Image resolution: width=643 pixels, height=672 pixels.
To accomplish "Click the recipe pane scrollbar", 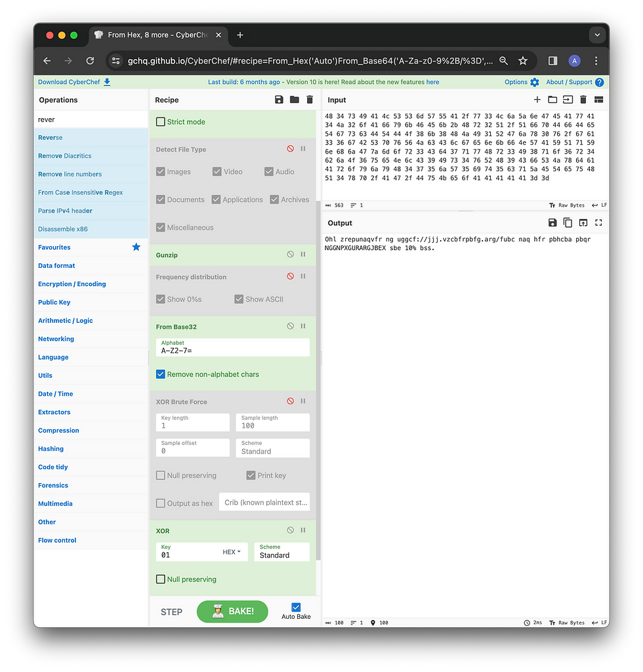I will [318, 379].
